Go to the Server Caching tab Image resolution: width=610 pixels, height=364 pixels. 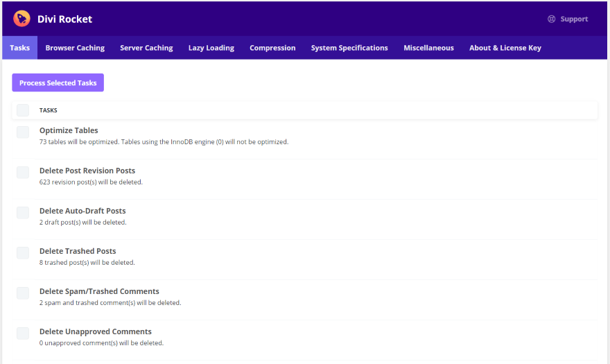(x=146, y=48)
